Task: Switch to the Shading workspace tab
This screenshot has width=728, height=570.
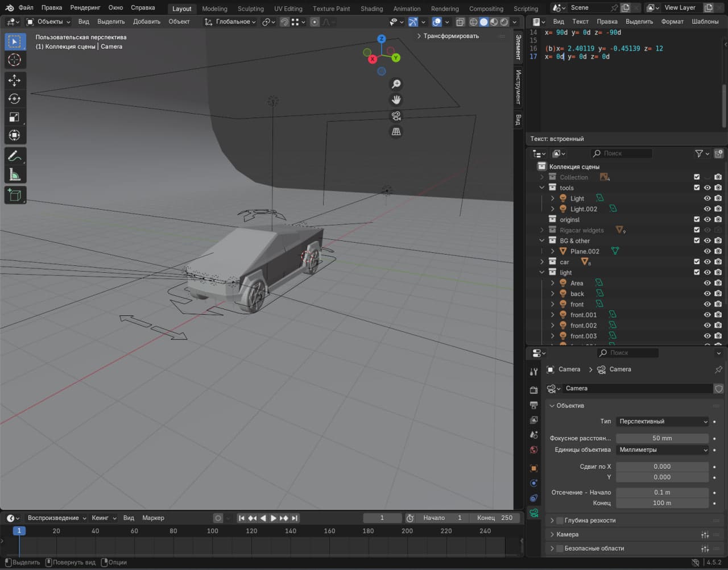Action: [371, 9]
